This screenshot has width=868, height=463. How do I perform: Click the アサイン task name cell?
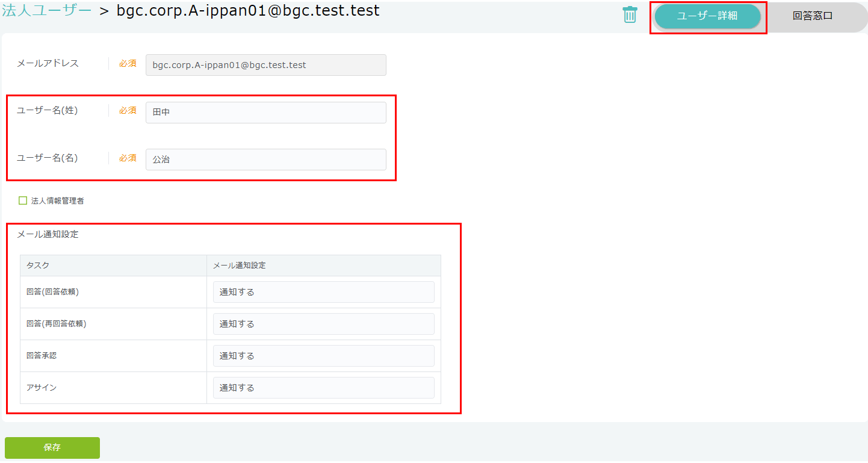click(x=42, y=388)
